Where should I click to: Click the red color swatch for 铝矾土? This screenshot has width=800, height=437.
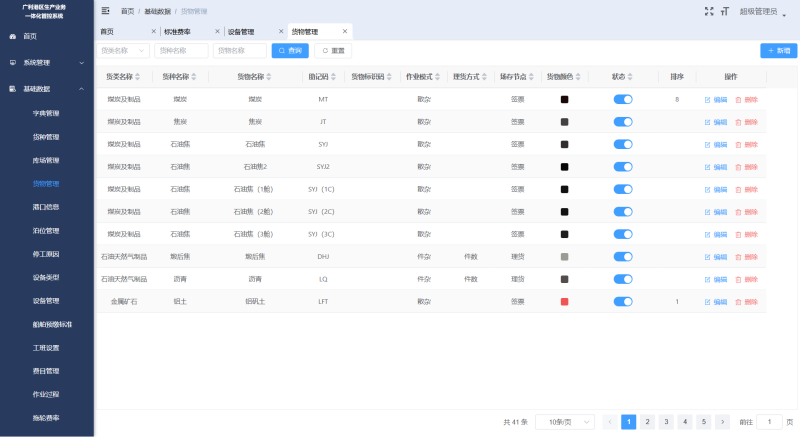[x=565, y=301]
